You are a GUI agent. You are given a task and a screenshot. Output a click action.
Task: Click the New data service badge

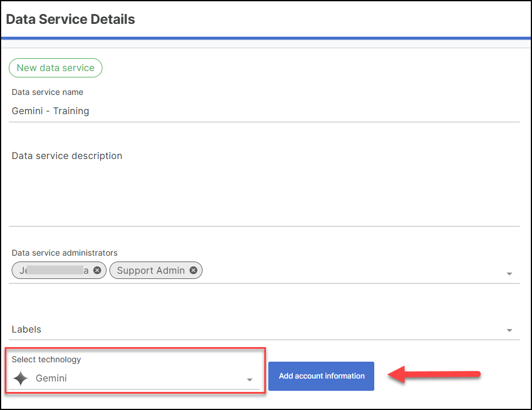coord(55,68)
